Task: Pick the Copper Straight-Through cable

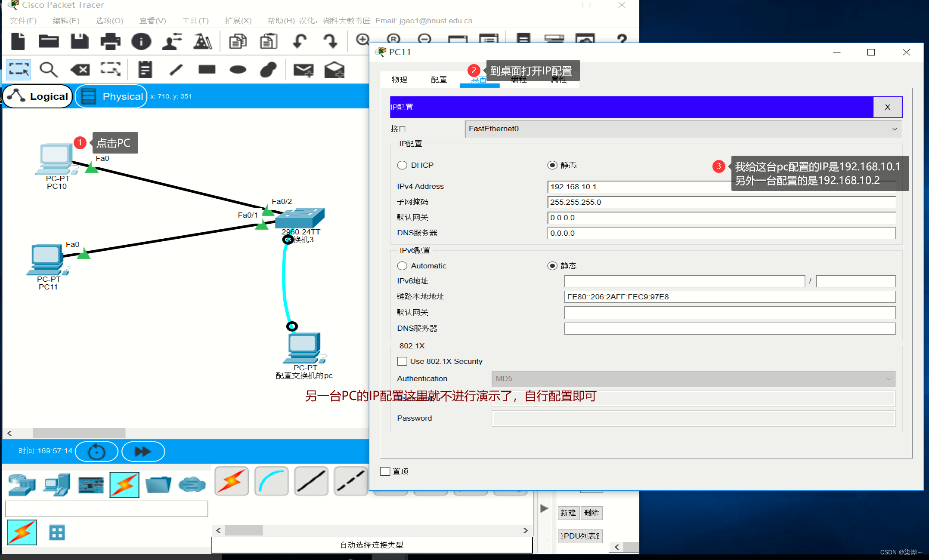Action: [x=311, y=481]
